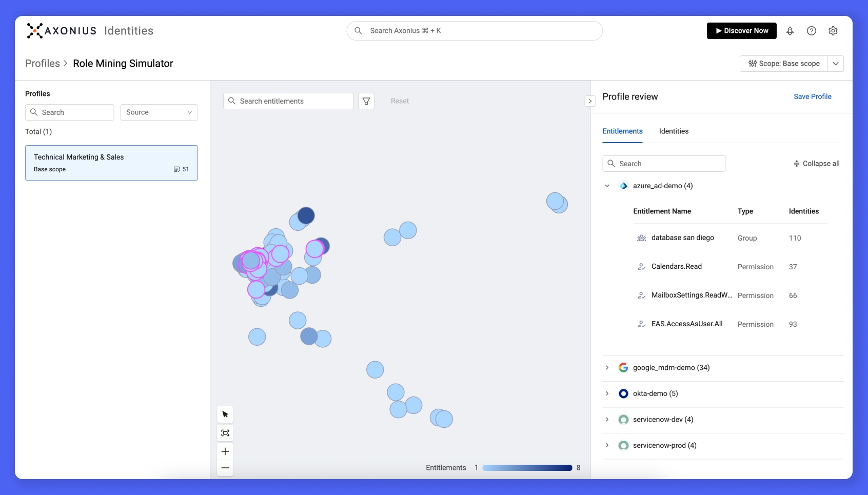
Task: Click the servicenow-prod adapter icon
Action: (623, 445)
